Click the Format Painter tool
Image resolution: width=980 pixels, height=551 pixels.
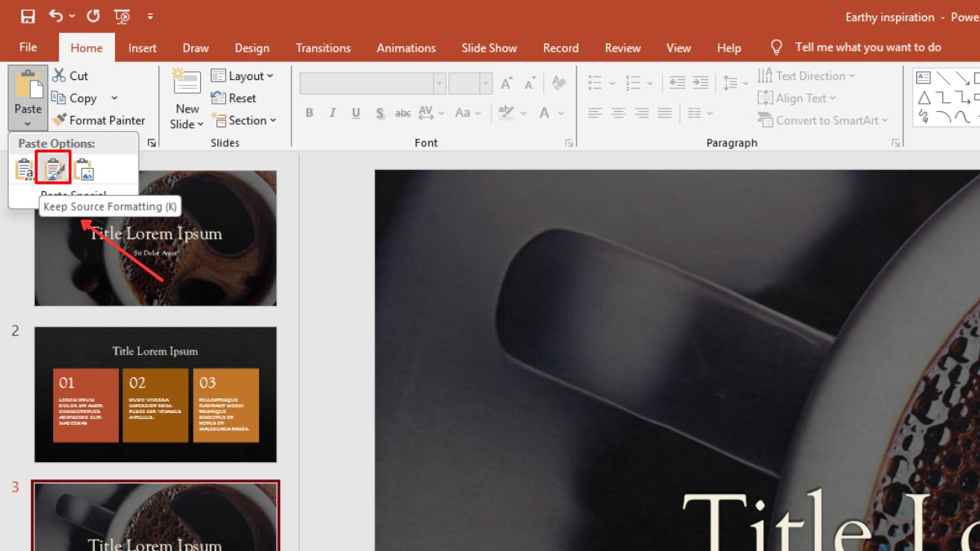tap(98, 120)
